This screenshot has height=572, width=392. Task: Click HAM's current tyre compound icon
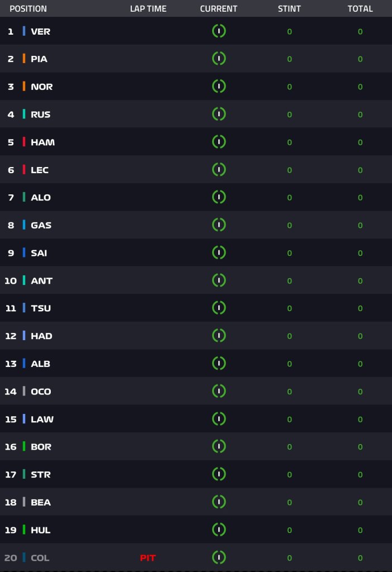(x=219, y=141)
